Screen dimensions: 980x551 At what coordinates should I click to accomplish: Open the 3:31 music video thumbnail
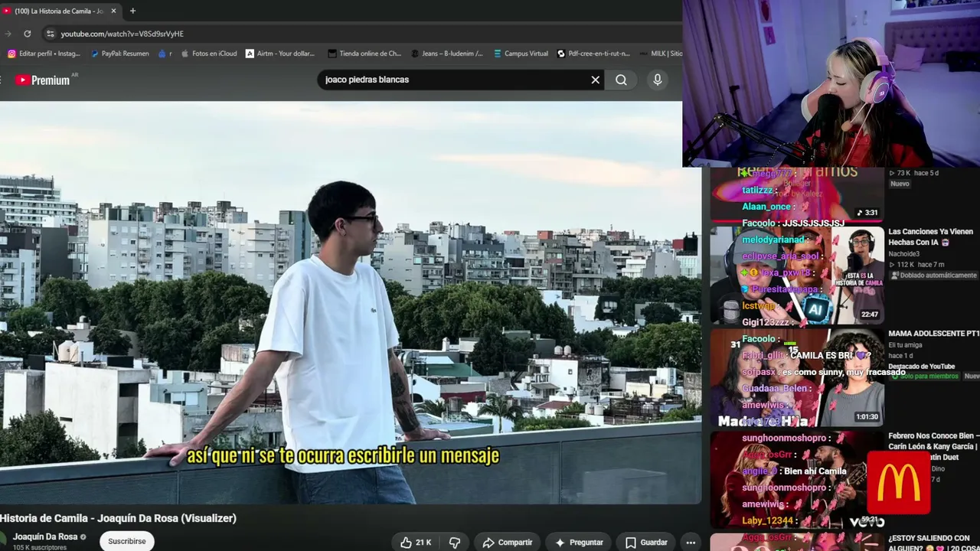(797, 194)
